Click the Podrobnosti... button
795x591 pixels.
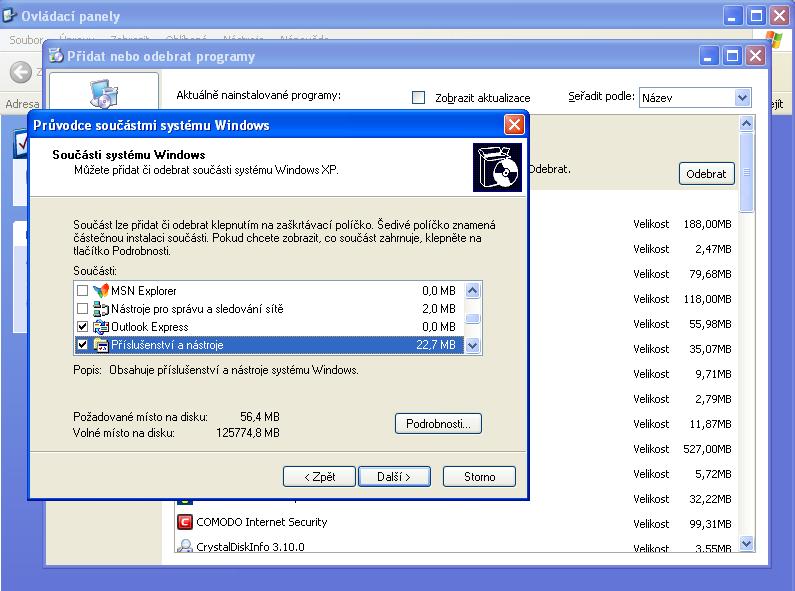pyautogui.click(x=438, y=424)
